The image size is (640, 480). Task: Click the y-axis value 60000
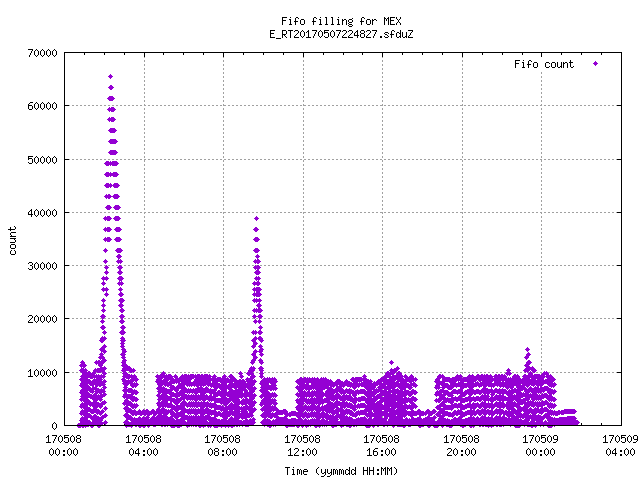[42, 106]
